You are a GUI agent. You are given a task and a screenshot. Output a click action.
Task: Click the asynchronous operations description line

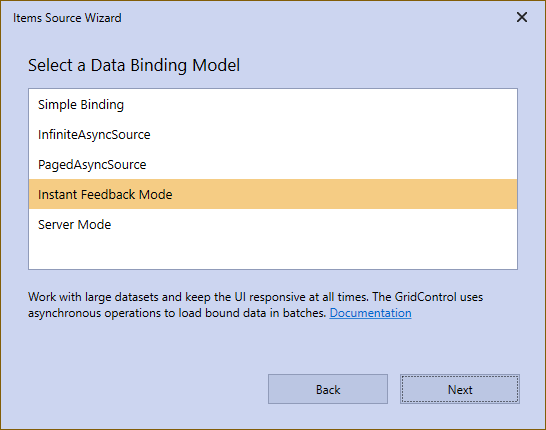click(177, 313)
